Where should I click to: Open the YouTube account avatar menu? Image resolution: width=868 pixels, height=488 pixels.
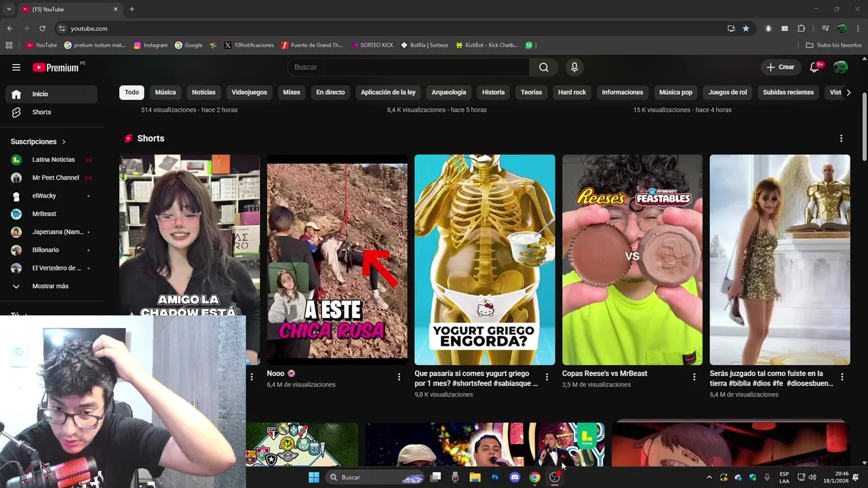(x=840, y=67)
